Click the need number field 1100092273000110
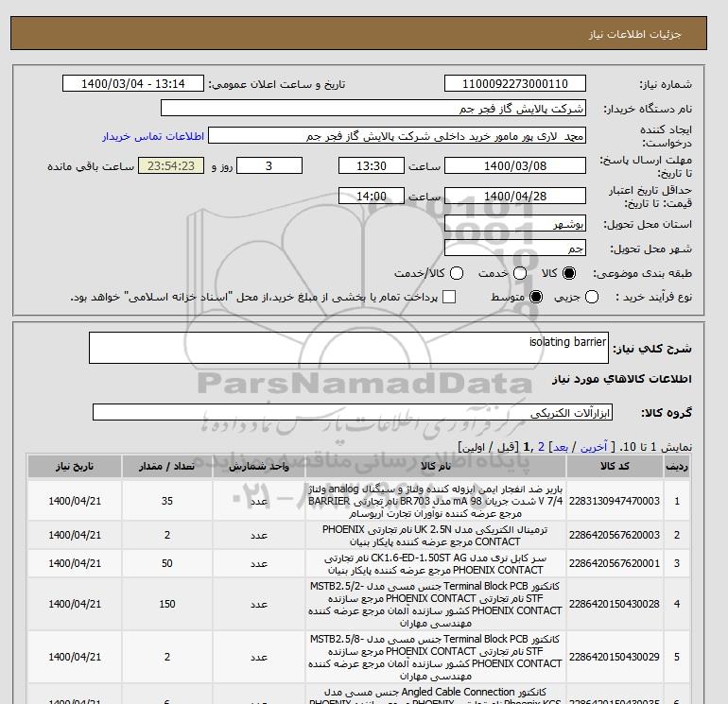 [x=515, y=83]
